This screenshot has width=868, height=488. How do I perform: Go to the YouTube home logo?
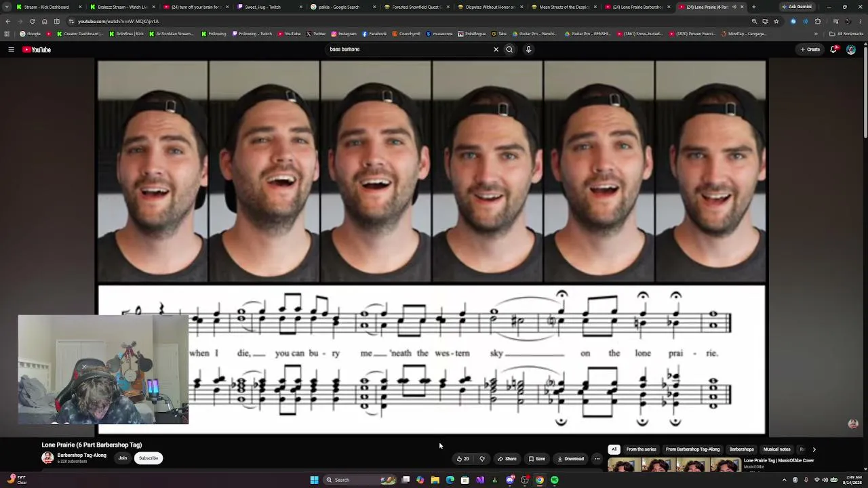tap(37, 49)
